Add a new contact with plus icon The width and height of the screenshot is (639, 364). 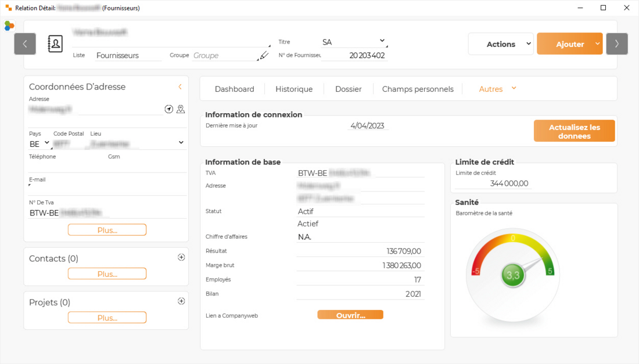[x=181, y=257]
